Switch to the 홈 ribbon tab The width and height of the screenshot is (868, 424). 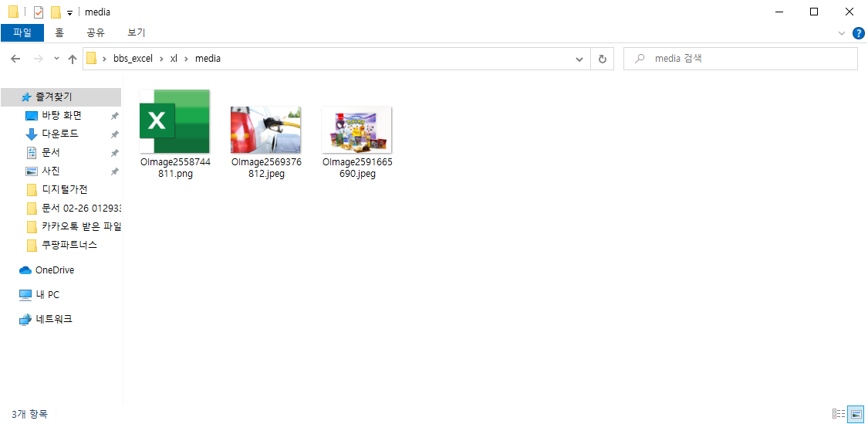pyautogui.click(x=59, y=32)
